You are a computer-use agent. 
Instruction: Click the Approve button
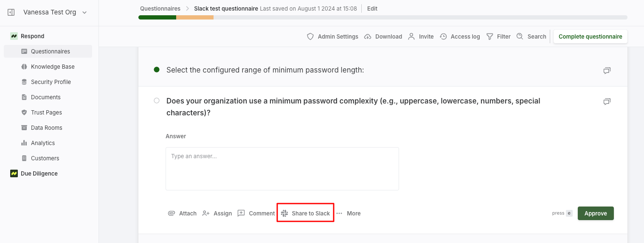[x=596, y=213]
